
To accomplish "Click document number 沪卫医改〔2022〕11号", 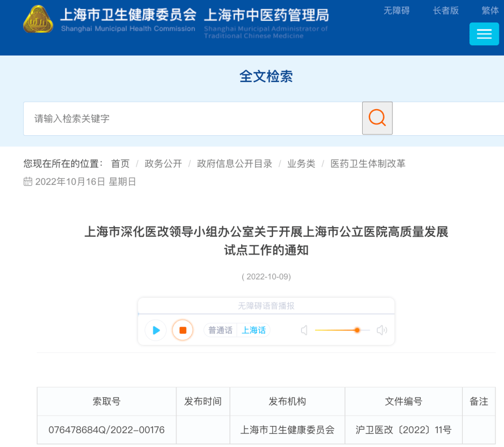I will 403,430.
